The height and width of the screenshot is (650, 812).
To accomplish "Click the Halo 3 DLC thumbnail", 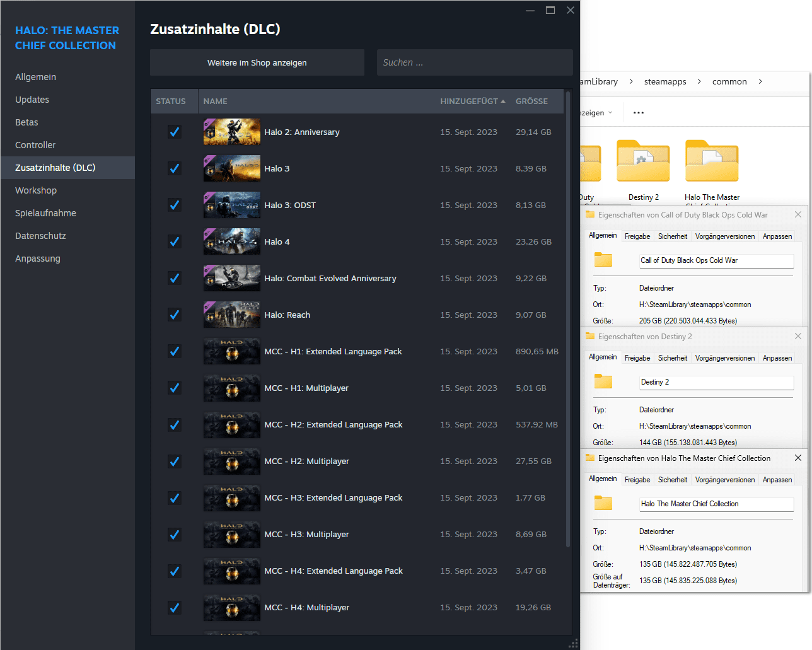I will click(231, 168).
